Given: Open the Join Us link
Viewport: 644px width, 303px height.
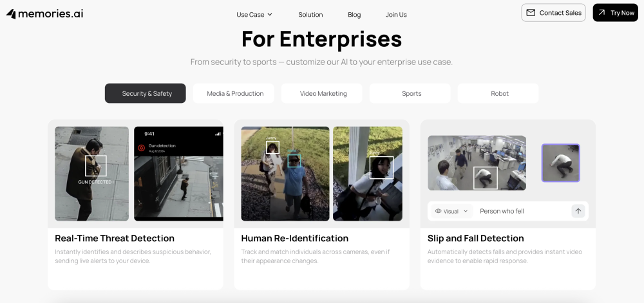Looking at the screenshot, I should tap(396, 14).
